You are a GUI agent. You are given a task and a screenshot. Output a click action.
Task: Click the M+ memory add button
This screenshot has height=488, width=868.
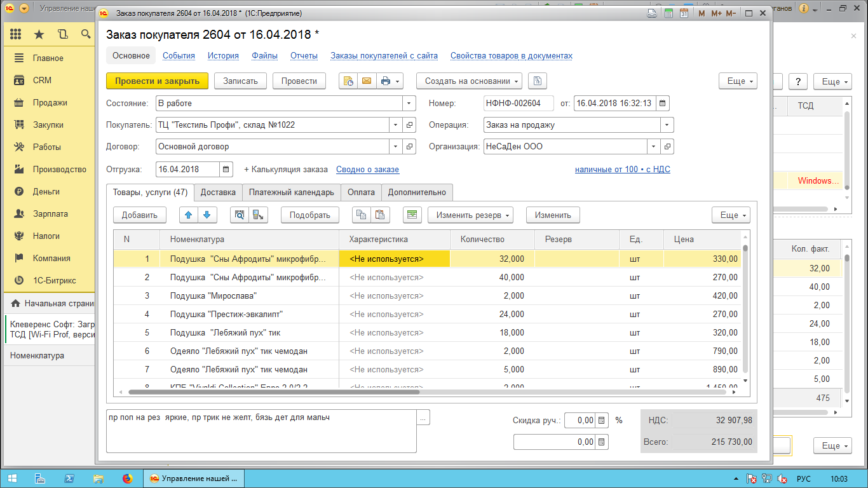(x=716, y=13)
